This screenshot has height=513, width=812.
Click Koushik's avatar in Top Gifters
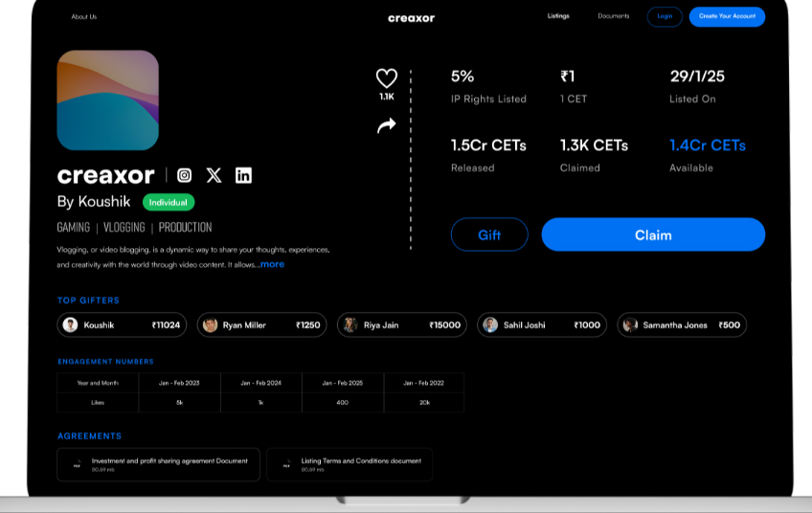[x=70, y=325]
